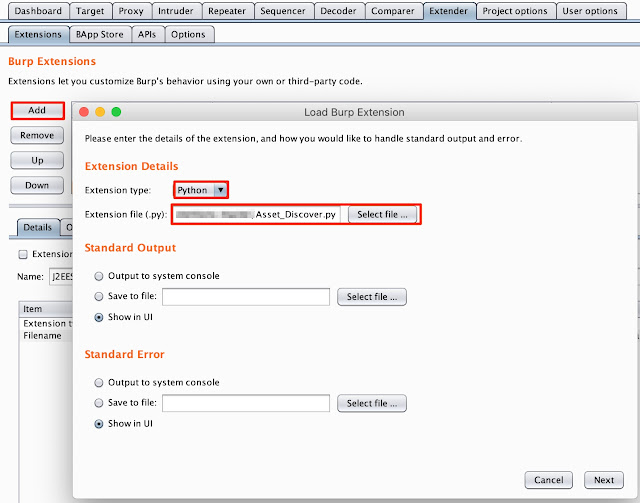
Task: Choose Standard Error to system console
Action: click(99, 383)
